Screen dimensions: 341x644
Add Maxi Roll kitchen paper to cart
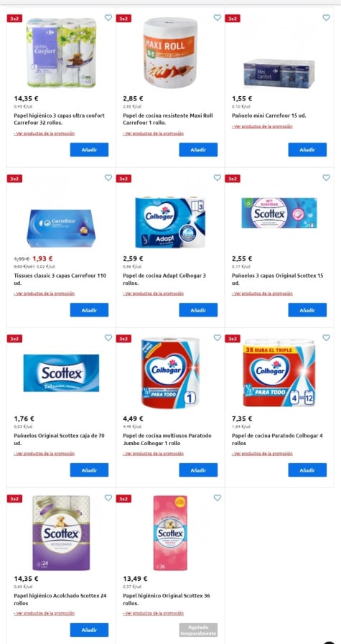click(x=198, y=149)
